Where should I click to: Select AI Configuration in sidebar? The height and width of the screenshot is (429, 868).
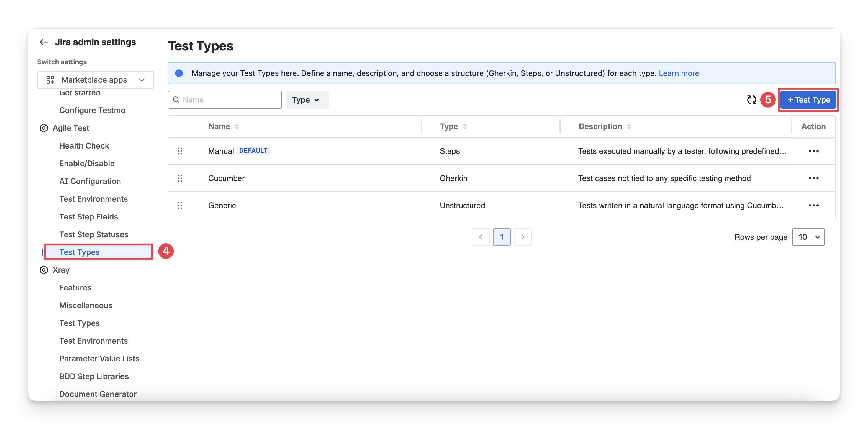(x=90, y=181)
